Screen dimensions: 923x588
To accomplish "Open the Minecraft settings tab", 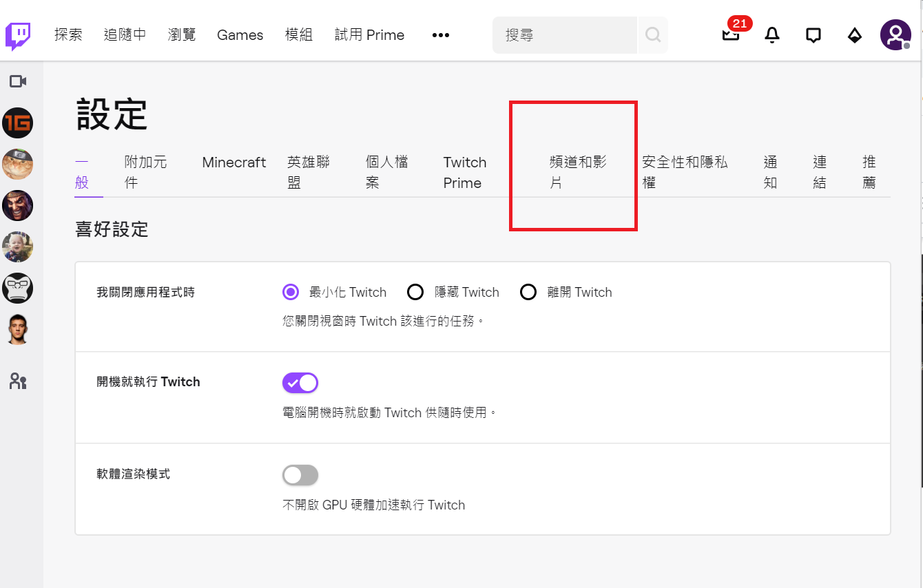I will click(x=234, y=162).
